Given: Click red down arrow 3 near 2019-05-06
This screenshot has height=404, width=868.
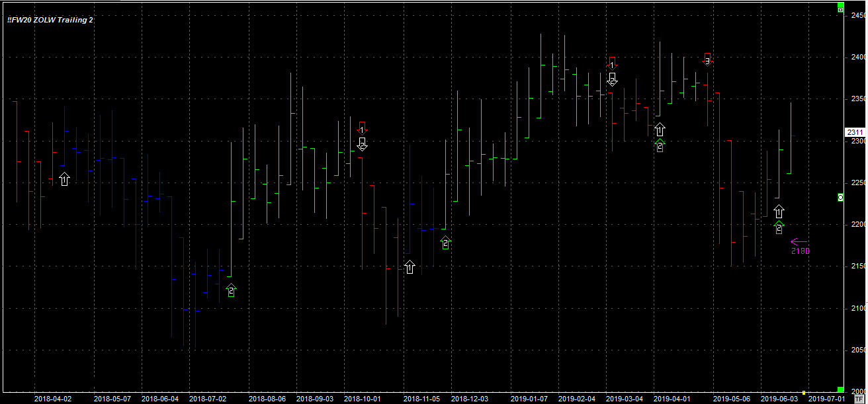Looking at the screenshot, I should [707, 60].
